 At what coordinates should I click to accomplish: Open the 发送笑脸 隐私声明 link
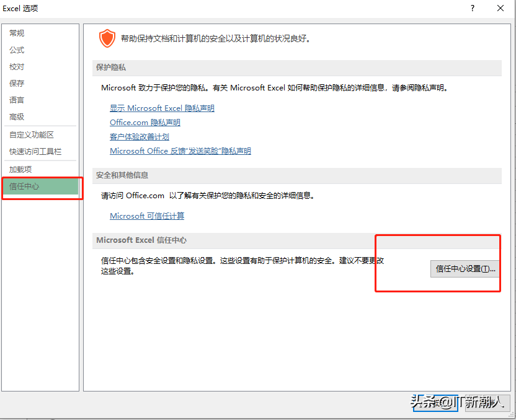(x=180, y=151)
